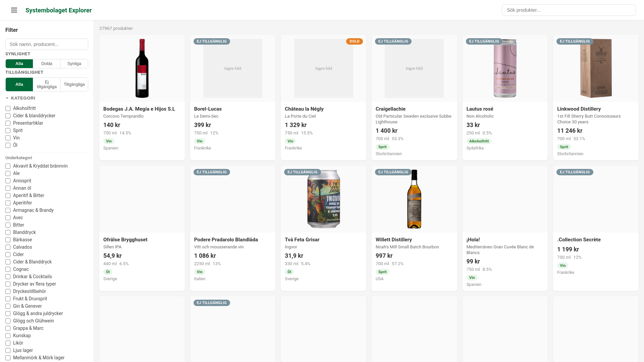The height and width of the screenshot is (362, 644).
Task: Click the Alkoholfritt tag on Lautus rosé
Action: pyautogui.click(x=479, y=141)
